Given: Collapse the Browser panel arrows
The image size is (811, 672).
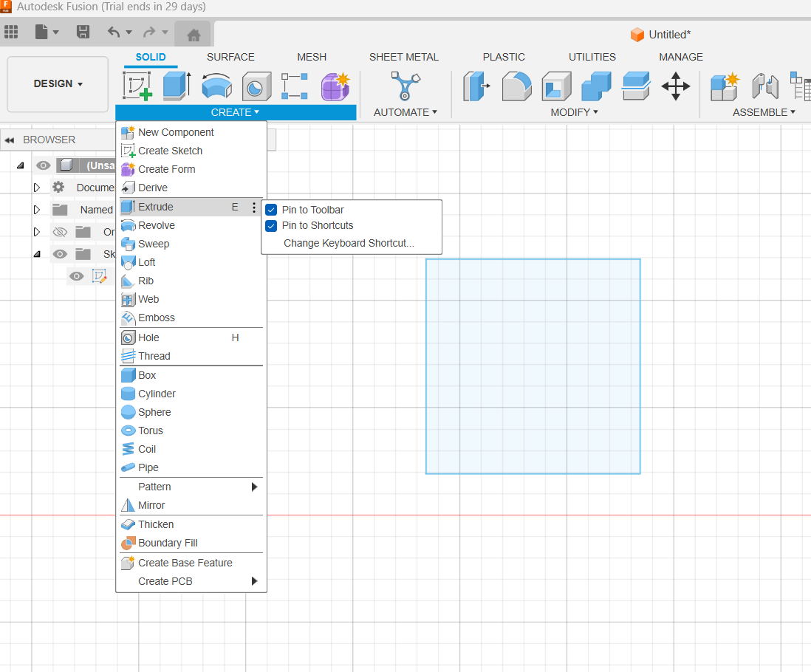Looking at the screenshot, I should click(x=10, y=140).
